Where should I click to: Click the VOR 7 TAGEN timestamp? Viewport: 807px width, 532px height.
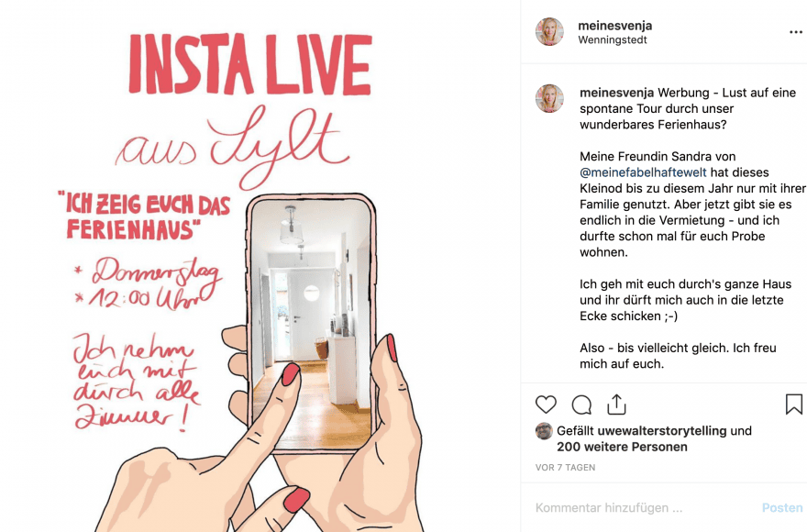[565, 468]
